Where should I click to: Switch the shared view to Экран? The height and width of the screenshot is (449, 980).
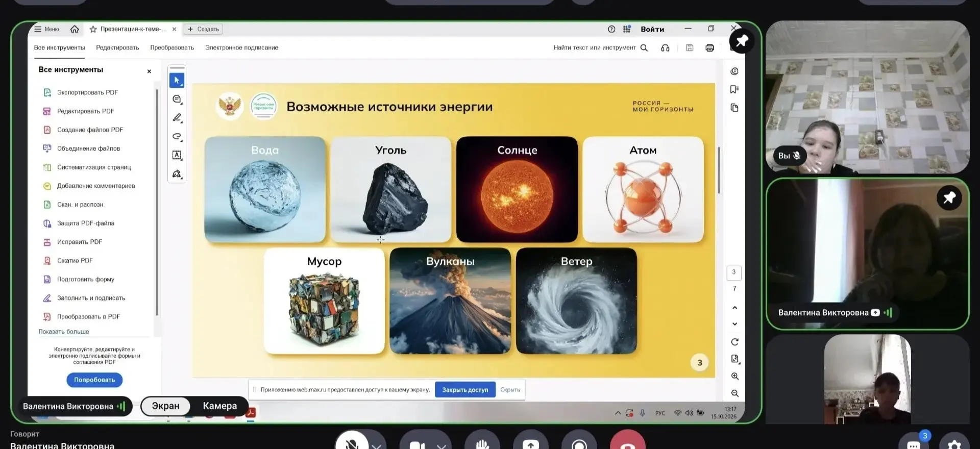coord(165,406)
